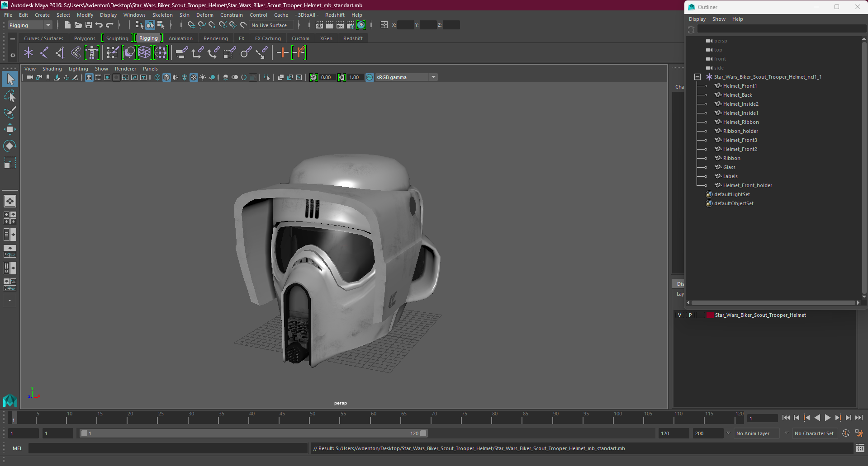Viewport: 868px width, 466px height.
Task: Click the layer color swatch
Action: 710,315
